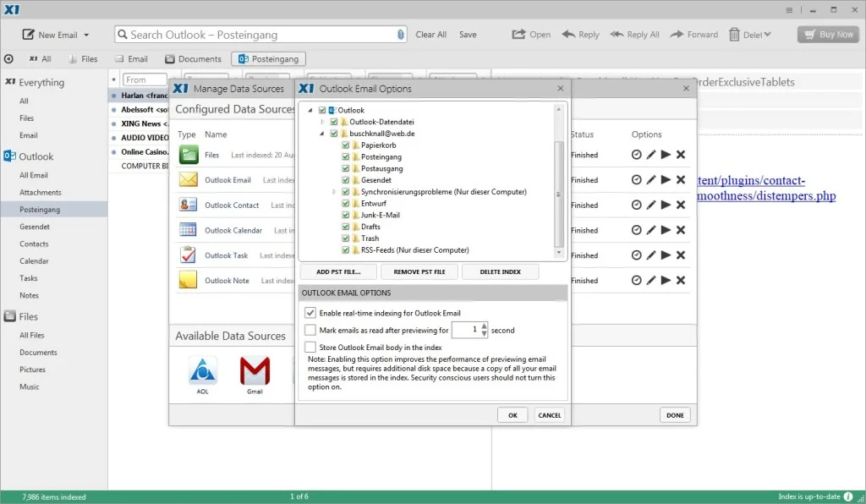
Task: Click the schedule clock icon for Files row
Action: (636, 155)
